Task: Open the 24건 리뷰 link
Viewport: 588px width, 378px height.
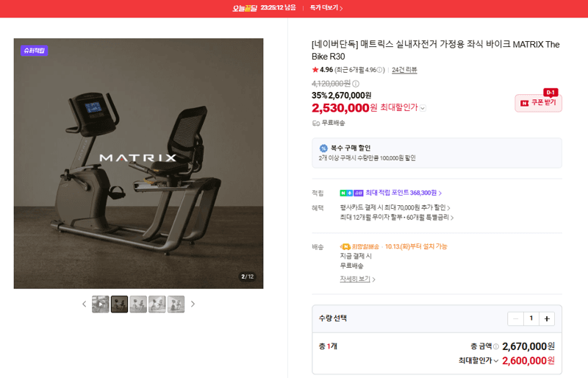Action: (x=404, y=70)
